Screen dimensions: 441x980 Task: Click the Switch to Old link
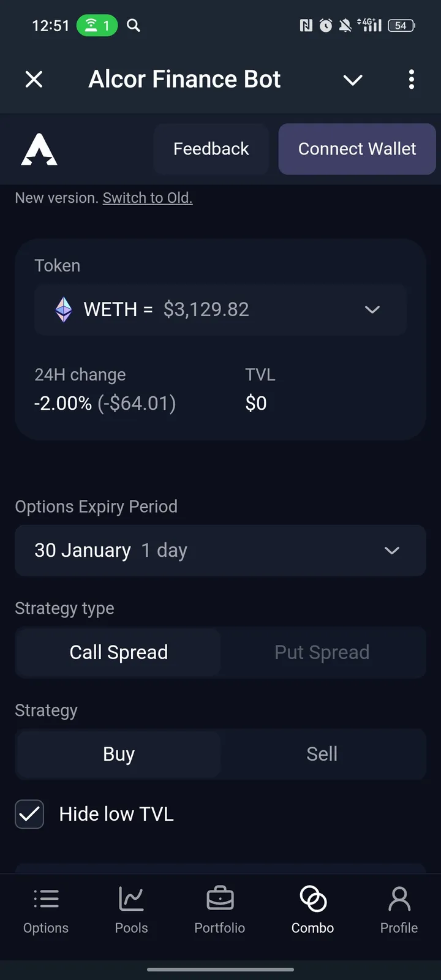coord(148,198)
